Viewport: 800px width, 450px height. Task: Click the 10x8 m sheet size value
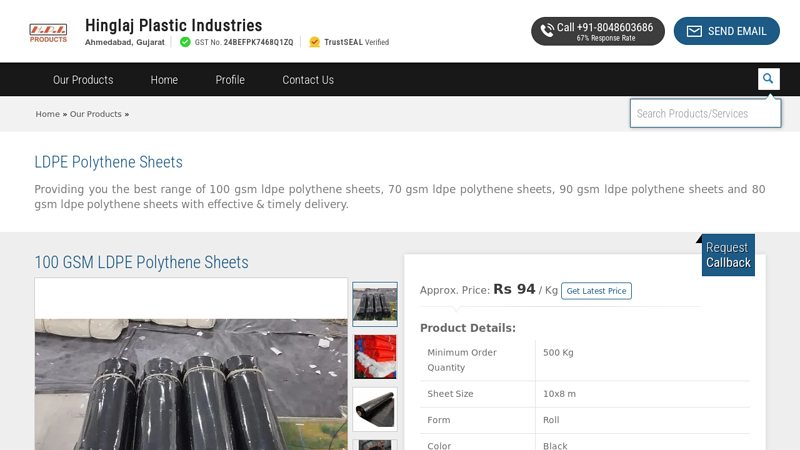pos(559,394)
